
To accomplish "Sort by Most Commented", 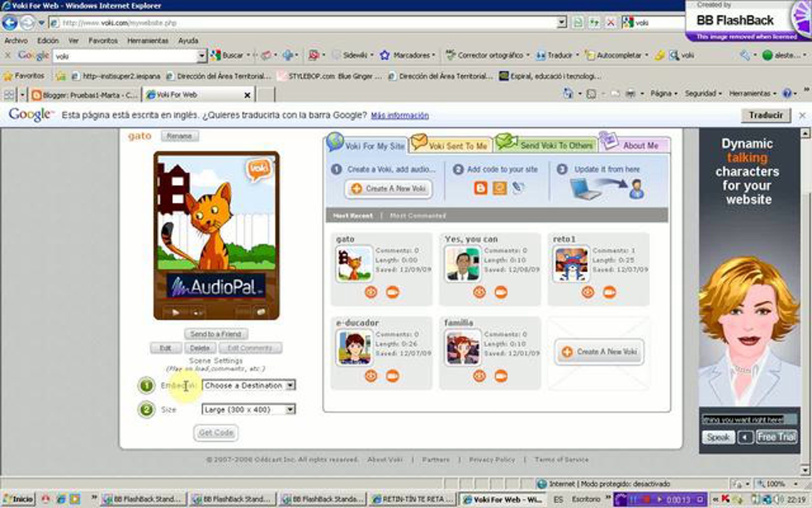I will click(418, 216).
